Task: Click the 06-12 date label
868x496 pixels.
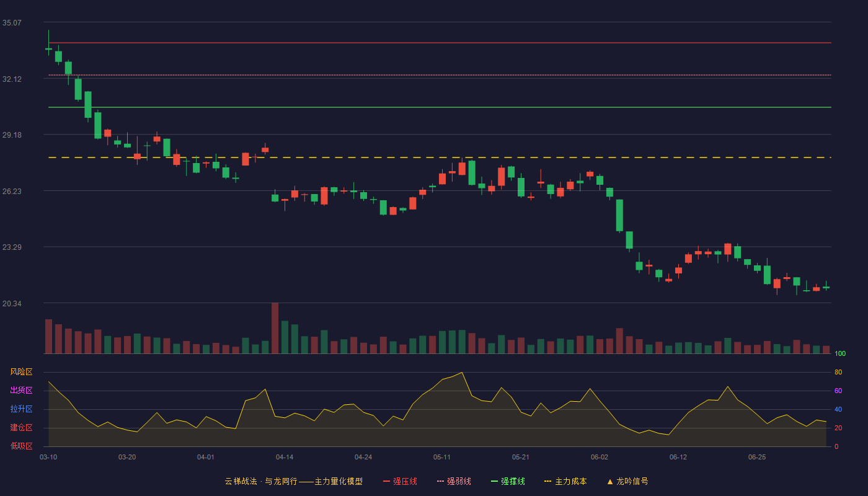Action: (678, 457)
